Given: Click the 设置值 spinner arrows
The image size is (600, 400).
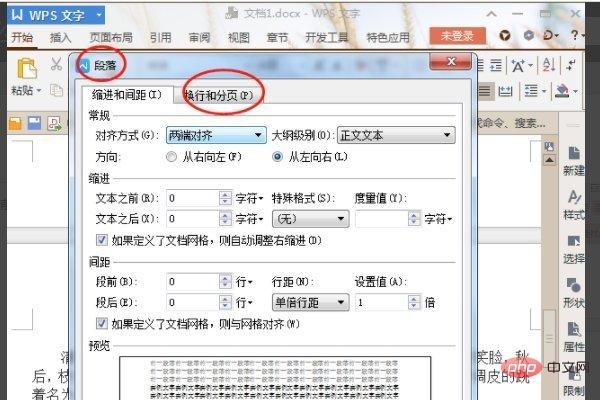Looking at the screenshot, I should pos(414,302).
